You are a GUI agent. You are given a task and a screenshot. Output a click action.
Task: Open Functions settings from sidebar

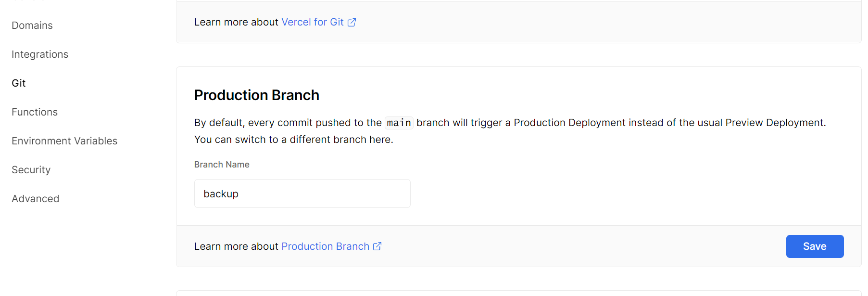[x=35, y=112]
